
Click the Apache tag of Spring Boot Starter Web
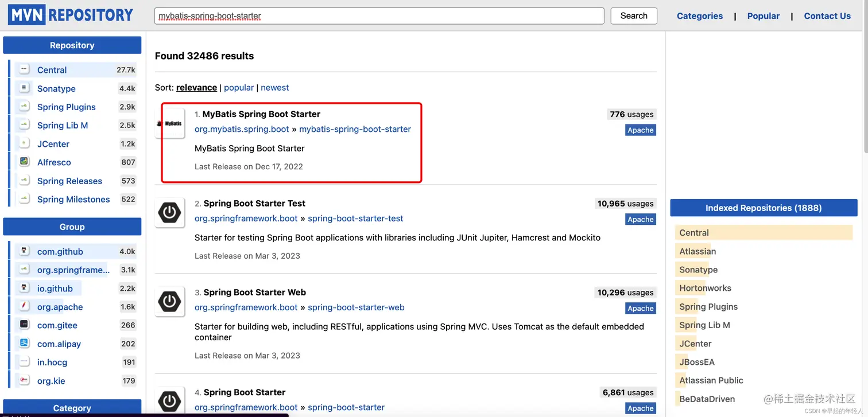(641, 309)
